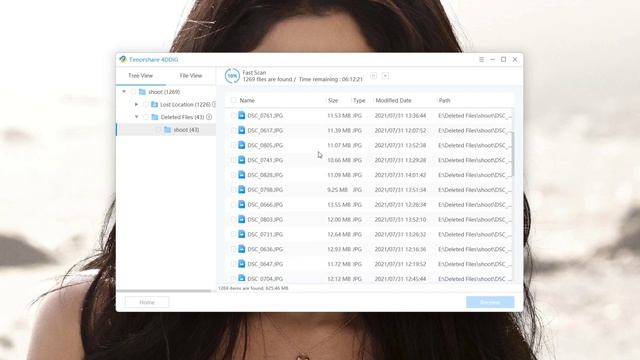The image size is (640, 360).
Task: Click the Deleted Files folder icon
Action: click(155, 117)
